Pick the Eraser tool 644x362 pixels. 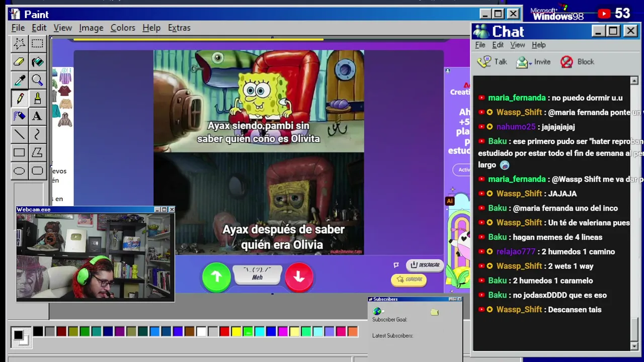click(19, 61)
